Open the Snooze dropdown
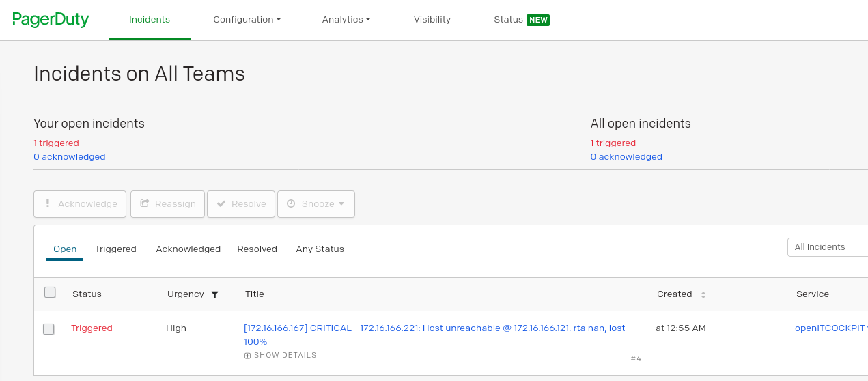 pos(316,204)
